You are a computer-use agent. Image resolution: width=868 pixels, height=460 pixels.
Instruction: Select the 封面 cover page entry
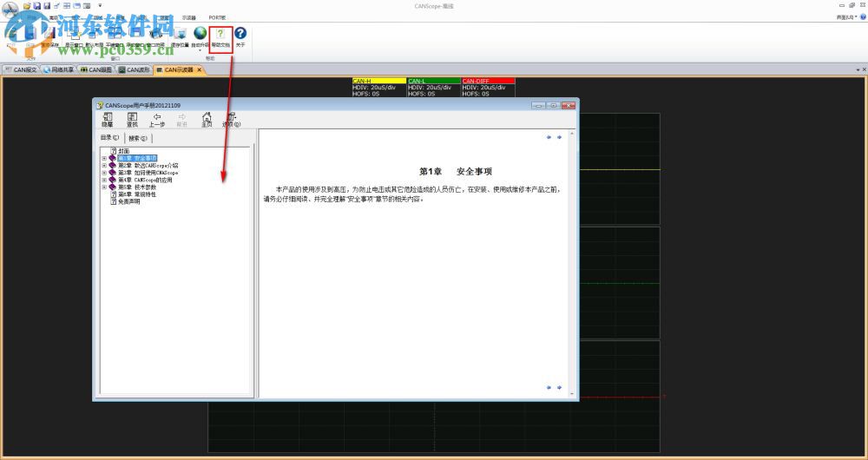(x=123, y=150)
